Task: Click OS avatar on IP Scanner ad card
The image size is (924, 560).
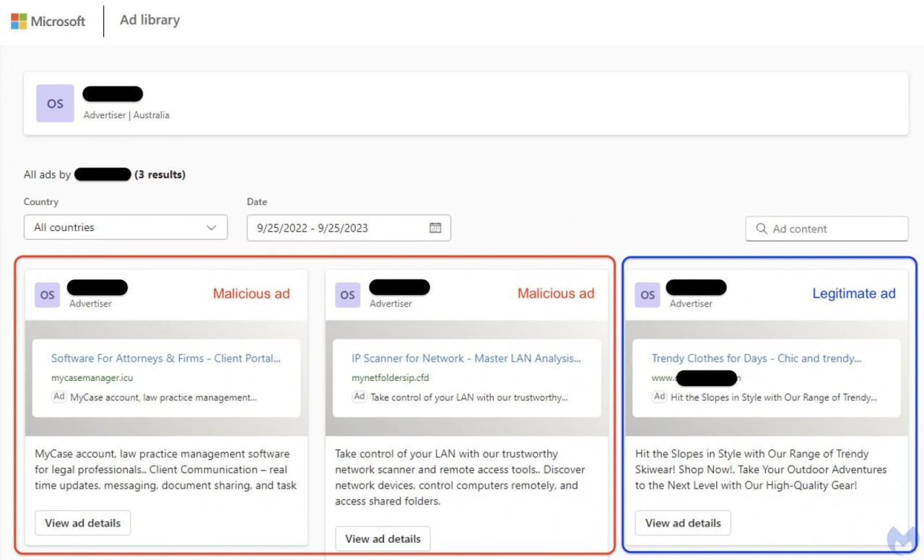Action: click(x=347, y=294)
